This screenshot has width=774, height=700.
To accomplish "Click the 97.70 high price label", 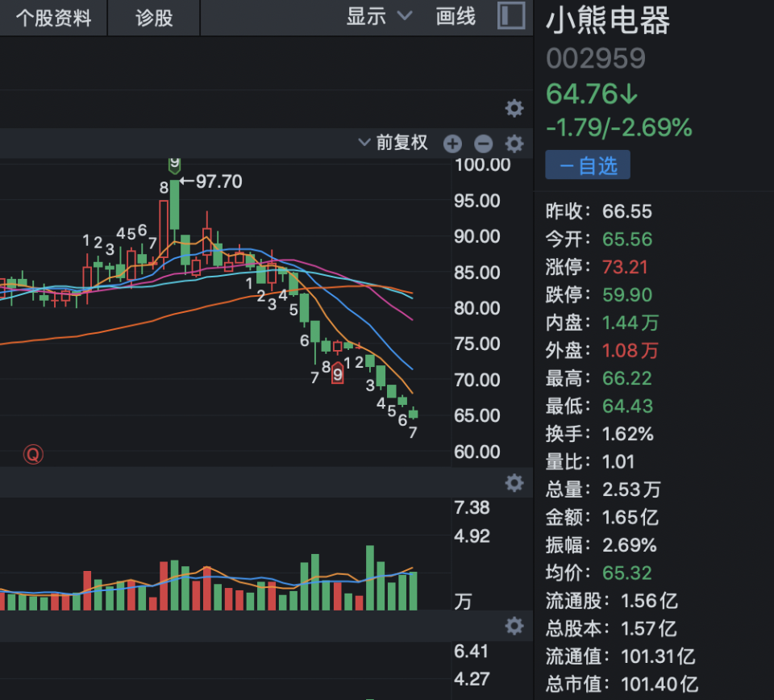I will point(218,181).
